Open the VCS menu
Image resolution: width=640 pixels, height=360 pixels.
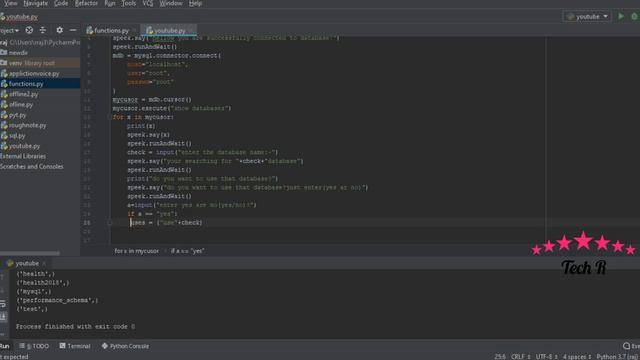(148, 3)
